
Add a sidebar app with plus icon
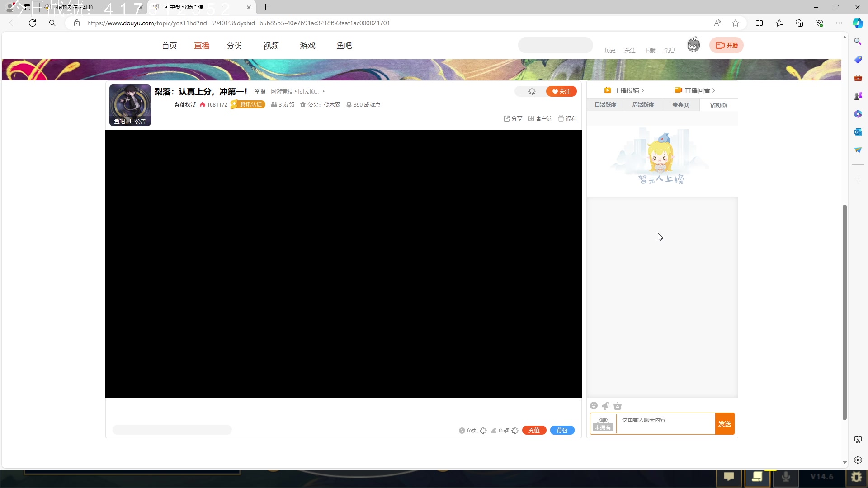(858, 179)
